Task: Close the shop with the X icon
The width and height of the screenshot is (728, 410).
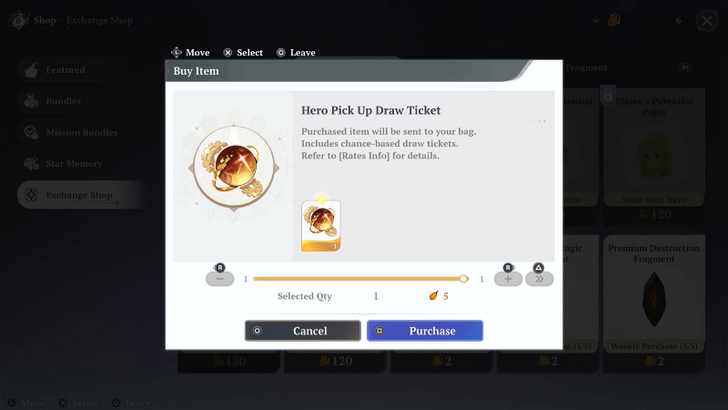Action: [x=706, y=20]
